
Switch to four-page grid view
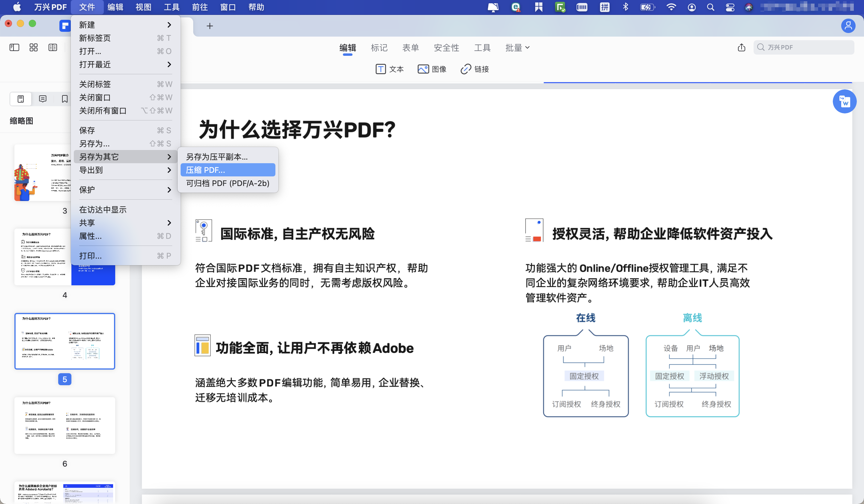[x=33, y=47]
